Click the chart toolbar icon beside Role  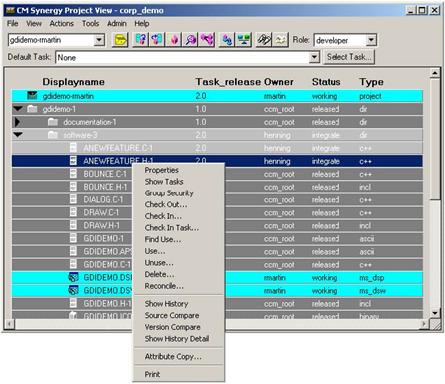[x=280, y=40]
